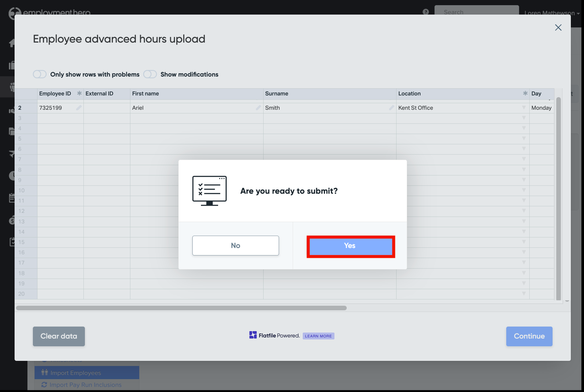This screenshot has width=584, height=392.
Task: Select the Import Employees menu item
Action: tap(75, 373)
